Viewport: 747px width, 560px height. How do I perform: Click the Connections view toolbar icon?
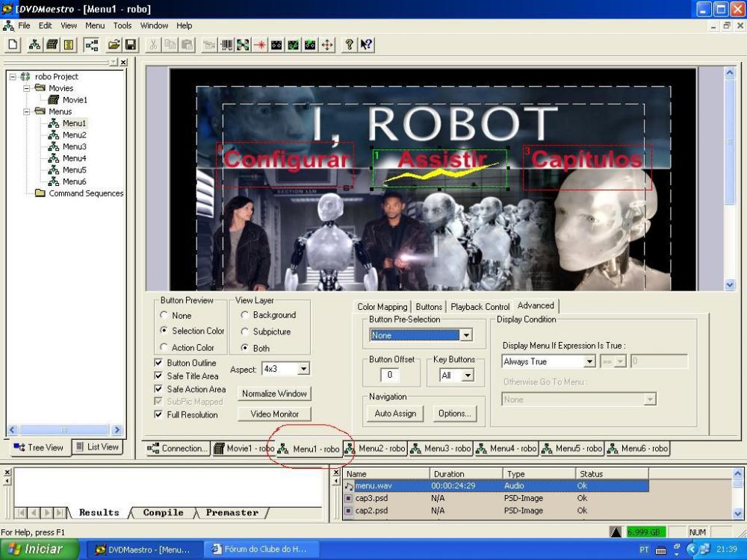click(x=92, y=45)
